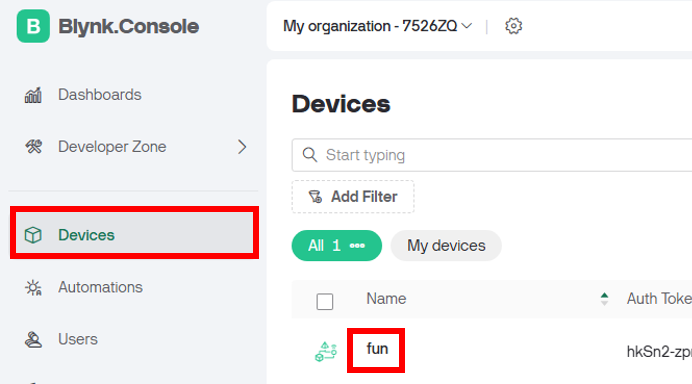Open the device named fun

[x=377, y=349]
